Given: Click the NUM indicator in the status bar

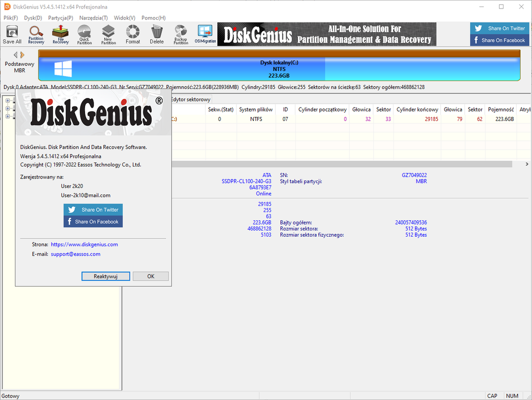Looking at the screenshot, I should (512, 396).
